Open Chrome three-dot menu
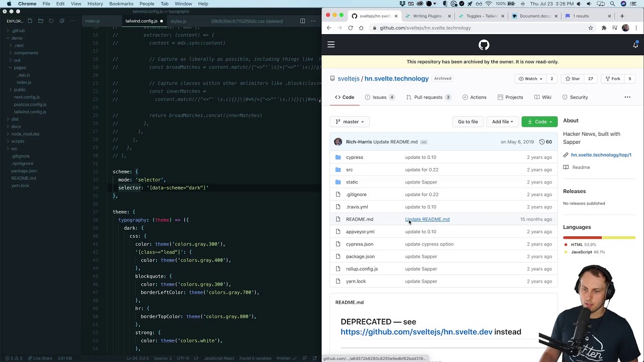 pyautogui.click(x=636, y=28)
